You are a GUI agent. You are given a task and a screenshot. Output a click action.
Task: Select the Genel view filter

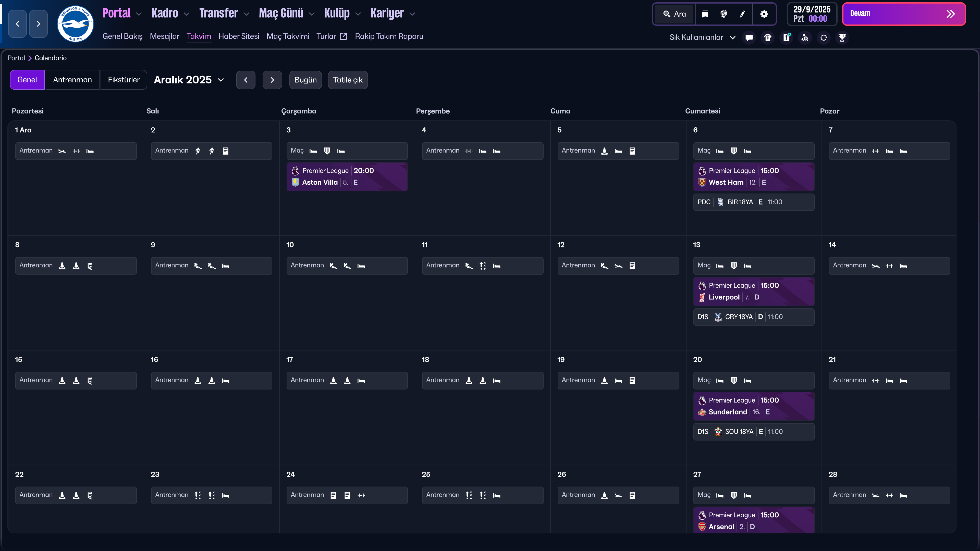[27, 80]
